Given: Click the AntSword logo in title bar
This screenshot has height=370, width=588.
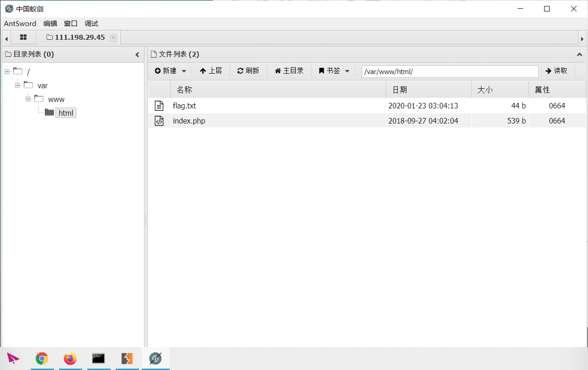Looking at the screenshot, I should [9, 9].
